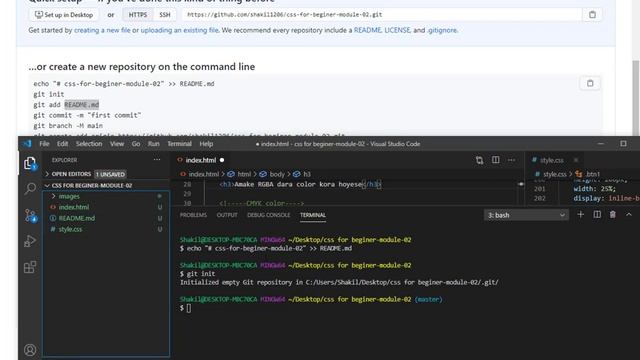
Task: Close the style.css editor tab
Action: point(576,160)
